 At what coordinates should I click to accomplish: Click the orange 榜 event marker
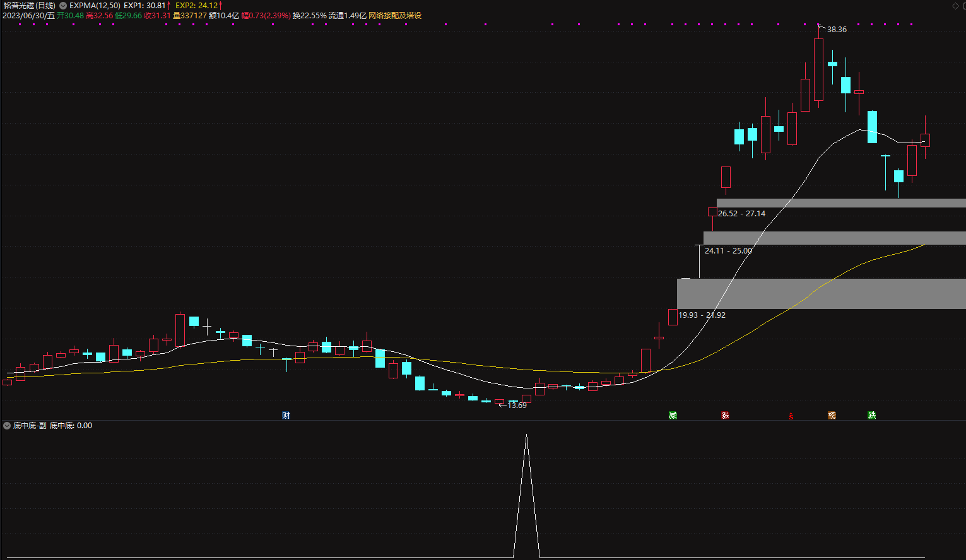[x=832, y=415]
